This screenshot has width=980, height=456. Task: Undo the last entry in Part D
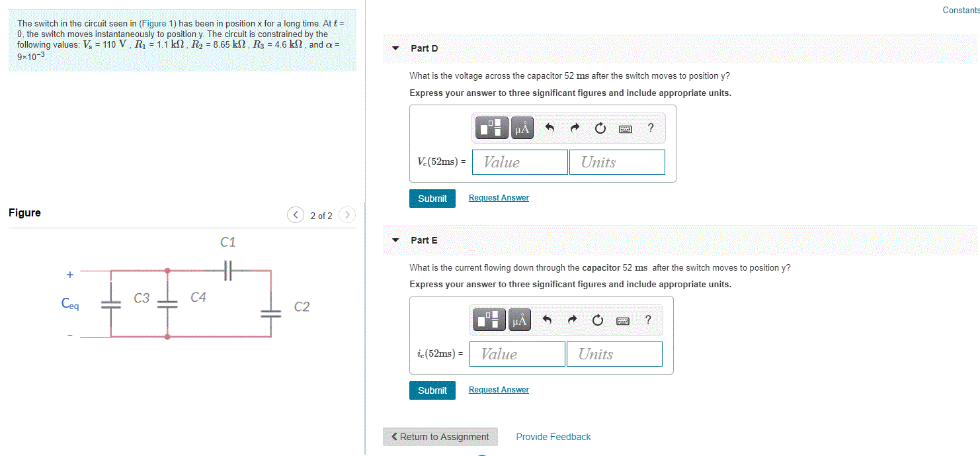pyautogui.click(x=549, y=128)
